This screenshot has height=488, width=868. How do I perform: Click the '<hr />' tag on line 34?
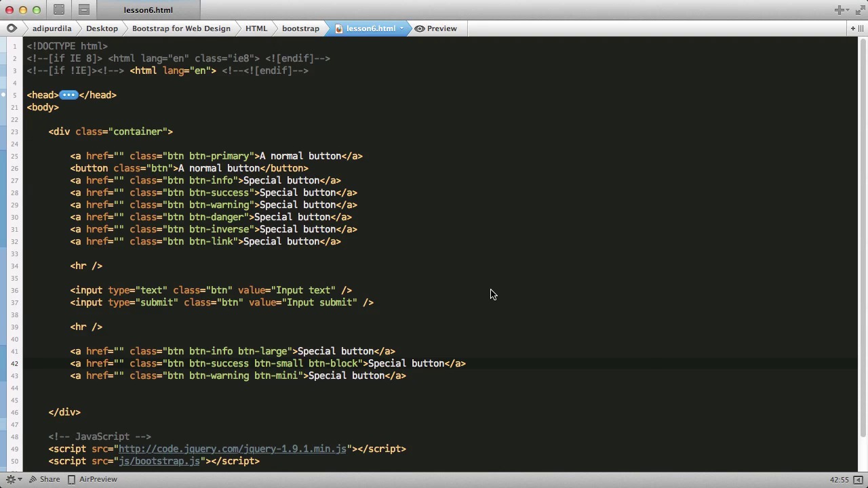coord(86,266)
